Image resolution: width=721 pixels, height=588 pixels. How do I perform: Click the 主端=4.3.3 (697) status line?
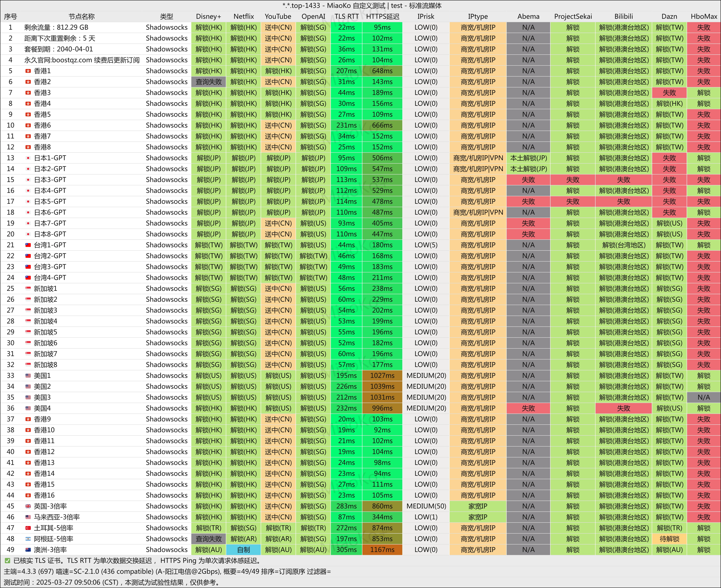pos(167,571)
